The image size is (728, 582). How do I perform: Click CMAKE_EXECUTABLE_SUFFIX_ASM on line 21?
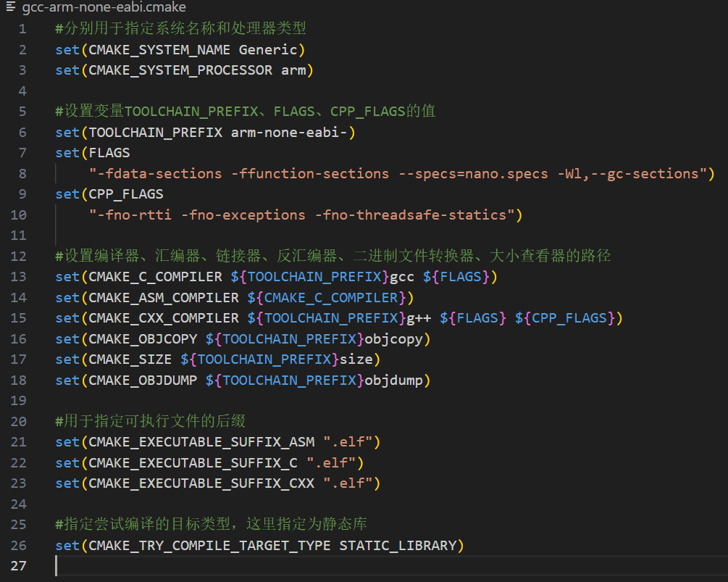(x=201, y=441)
